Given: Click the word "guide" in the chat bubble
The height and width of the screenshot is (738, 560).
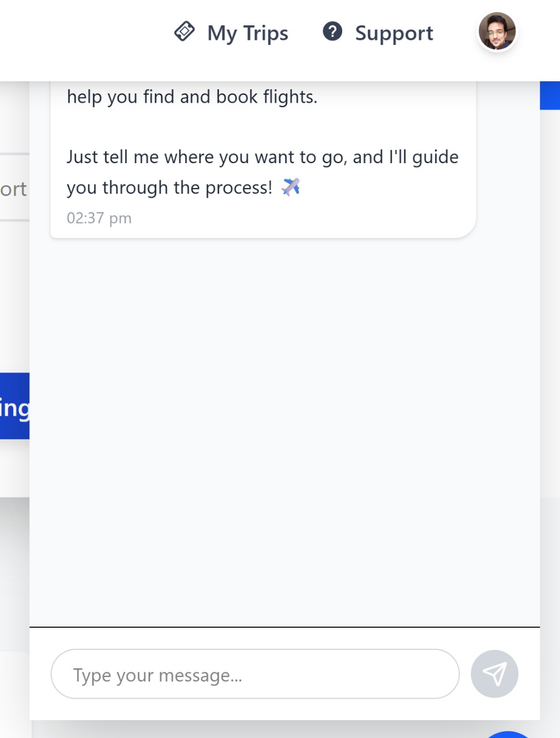Looking at the screenshot, I should pos(435,157).
